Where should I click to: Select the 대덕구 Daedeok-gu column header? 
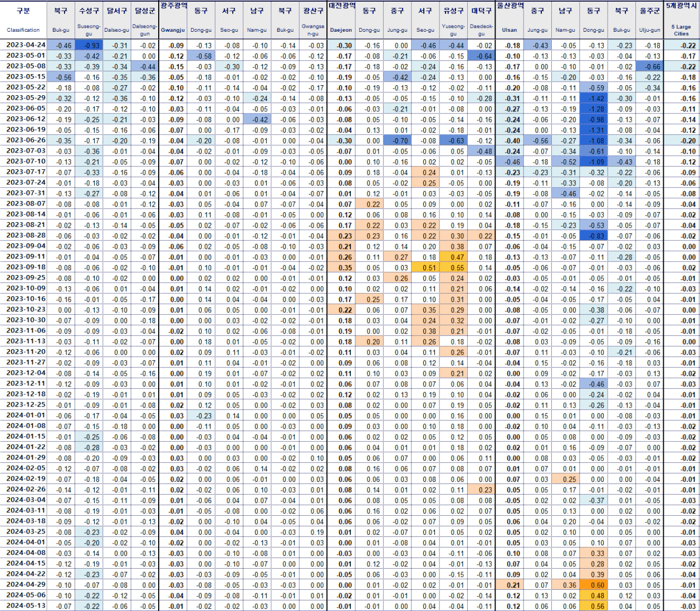[x=481, y=20]
